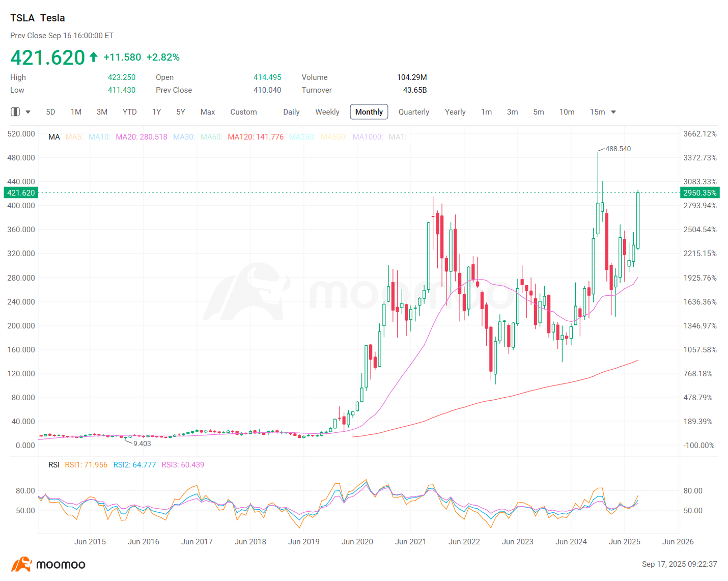Toggle the MA120 moving average line
728x581 pixels.
256,137
